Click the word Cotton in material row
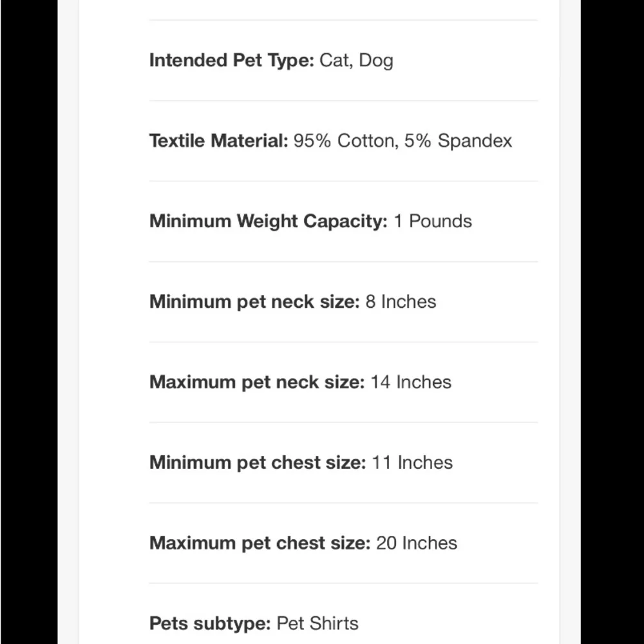 (x=368, y=141)
